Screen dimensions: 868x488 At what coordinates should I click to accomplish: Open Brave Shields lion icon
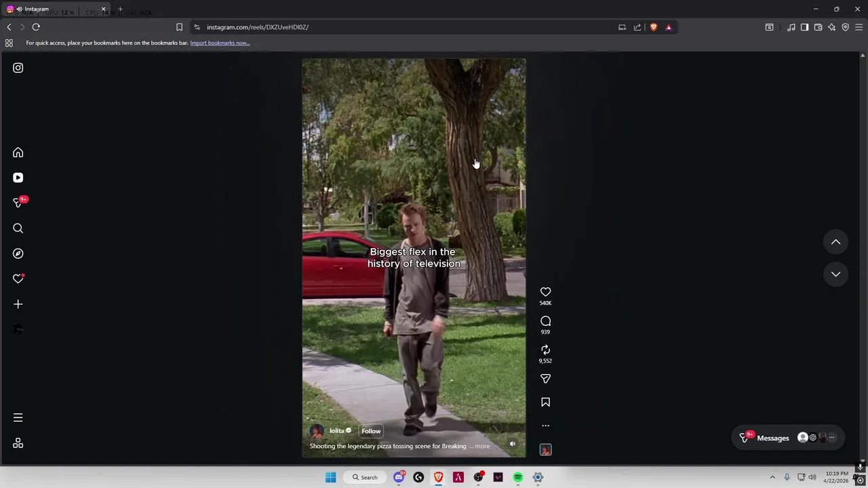(x=654, y=27)
